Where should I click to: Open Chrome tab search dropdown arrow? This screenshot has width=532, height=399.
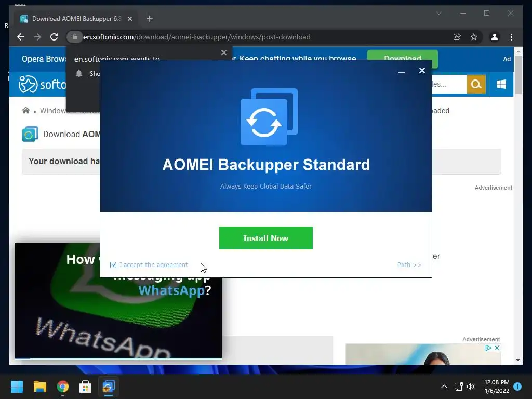tap(438, 13)
